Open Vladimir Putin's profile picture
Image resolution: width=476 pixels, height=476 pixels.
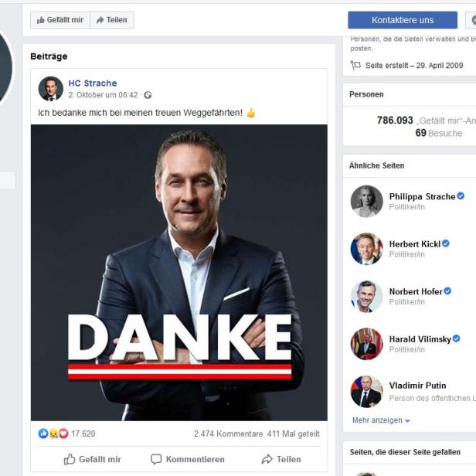click(x=366, y=392)
